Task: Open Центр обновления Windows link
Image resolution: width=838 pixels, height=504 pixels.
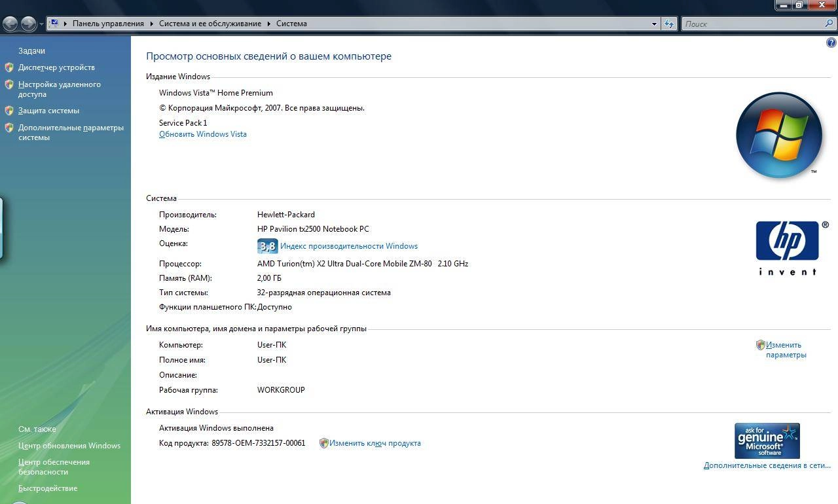Action: pyautogui.click(x=69, y=446)
